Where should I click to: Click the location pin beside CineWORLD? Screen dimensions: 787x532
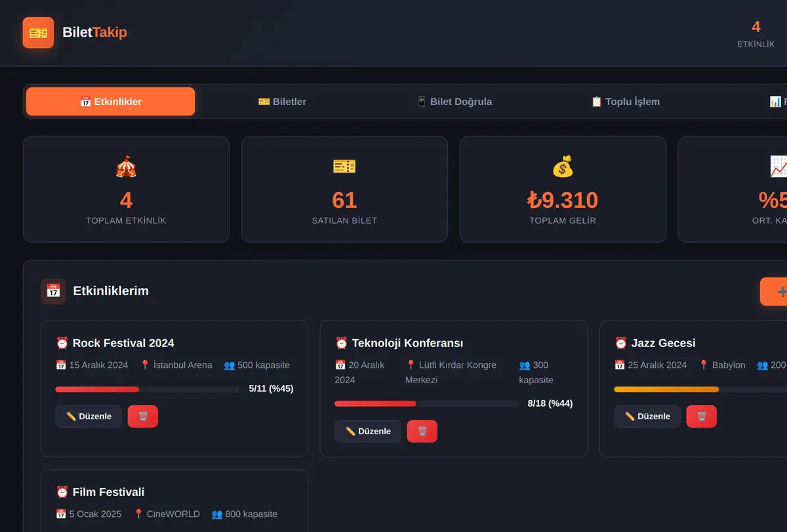(138, 514)
